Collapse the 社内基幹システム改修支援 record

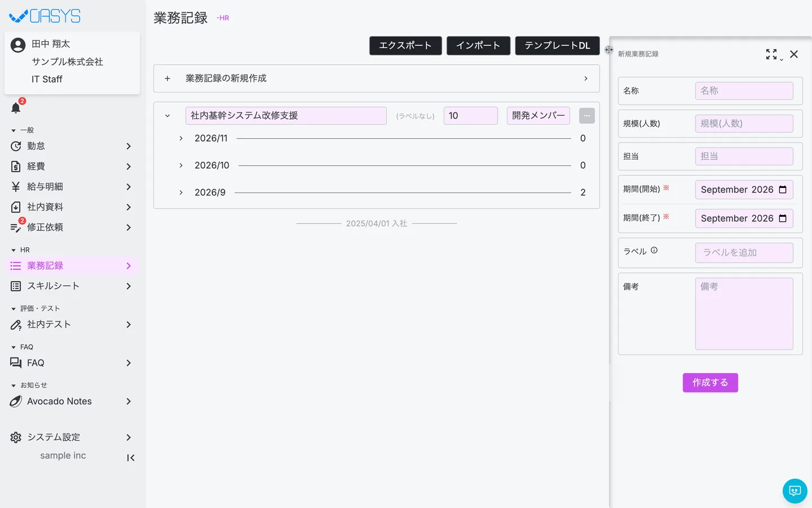[x=167, y=116]
